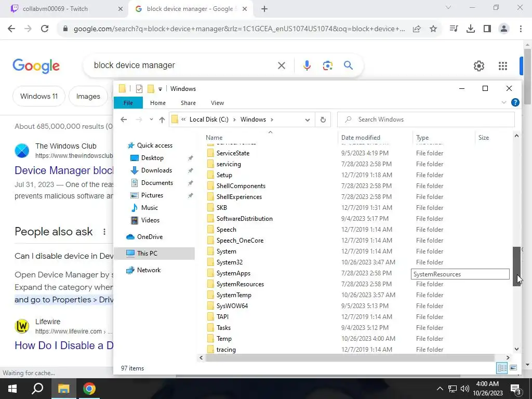Click Chrome icon on taskbar
The width and height of the screenshot is (532, 399).
(x=89, y=389)
